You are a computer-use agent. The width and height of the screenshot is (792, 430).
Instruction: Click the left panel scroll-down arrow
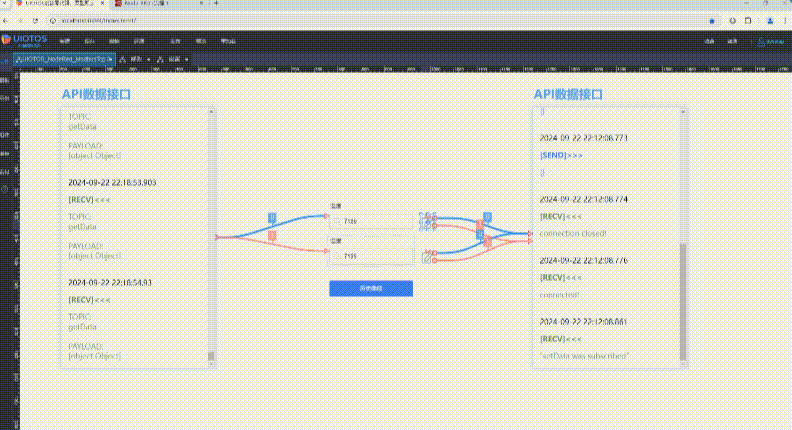click(211, 364)
